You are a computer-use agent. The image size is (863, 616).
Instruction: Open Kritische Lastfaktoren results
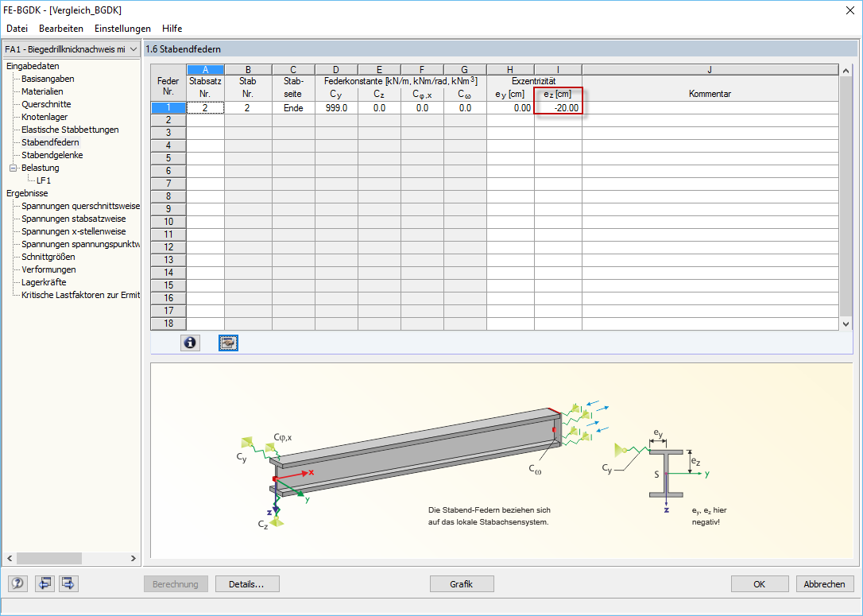(80, 295)
